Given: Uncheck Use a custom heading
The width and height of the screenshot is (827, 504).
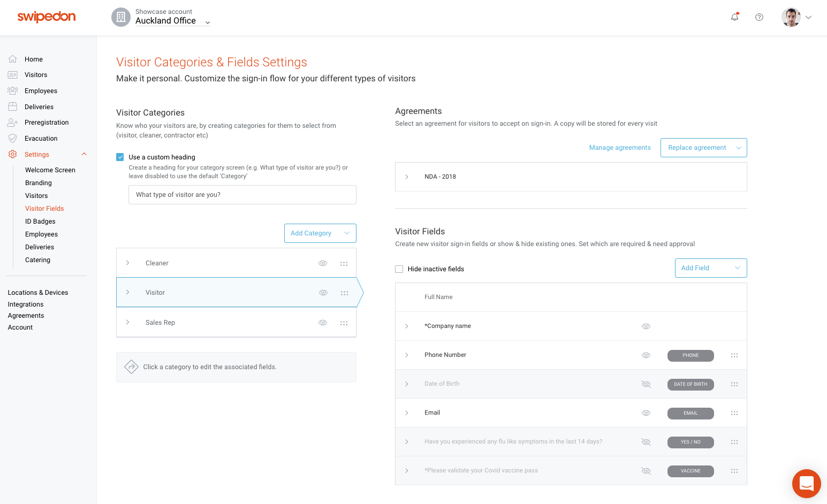Looking at the screenshot, I should 120,157.
